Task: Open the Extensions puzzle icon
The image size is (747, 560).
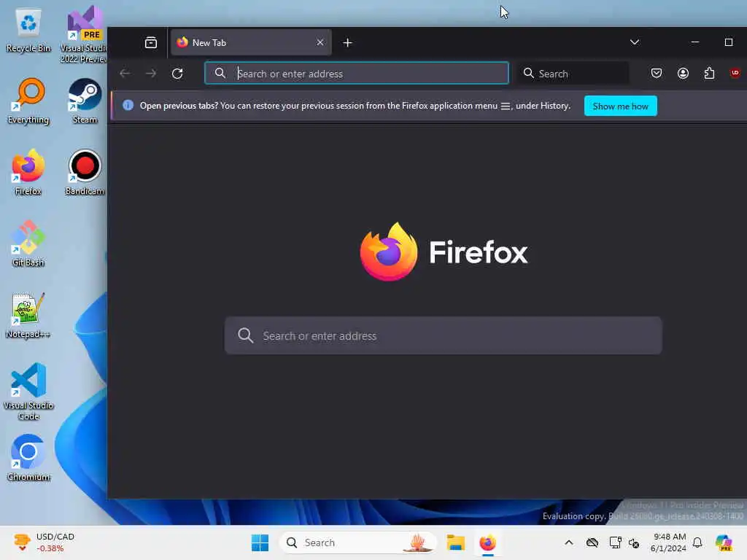Action: click(x=709, y=74)
